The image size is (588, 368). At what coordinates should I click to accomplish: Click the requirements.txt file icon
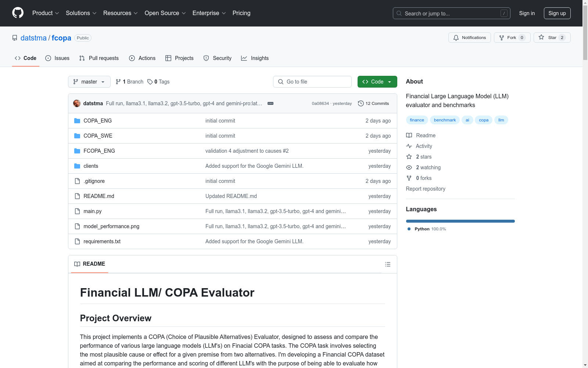[x=77, y=241]
